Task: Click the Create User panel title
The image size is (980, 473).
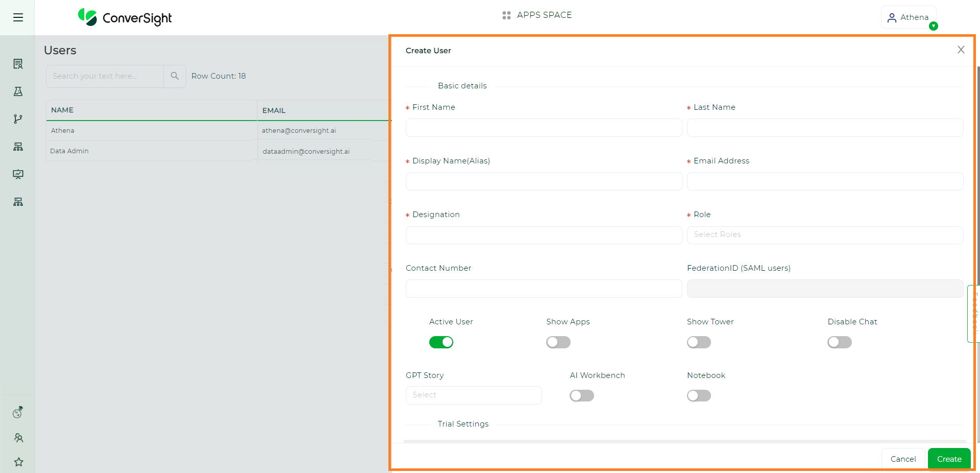Action: click(x=428, y=51)
